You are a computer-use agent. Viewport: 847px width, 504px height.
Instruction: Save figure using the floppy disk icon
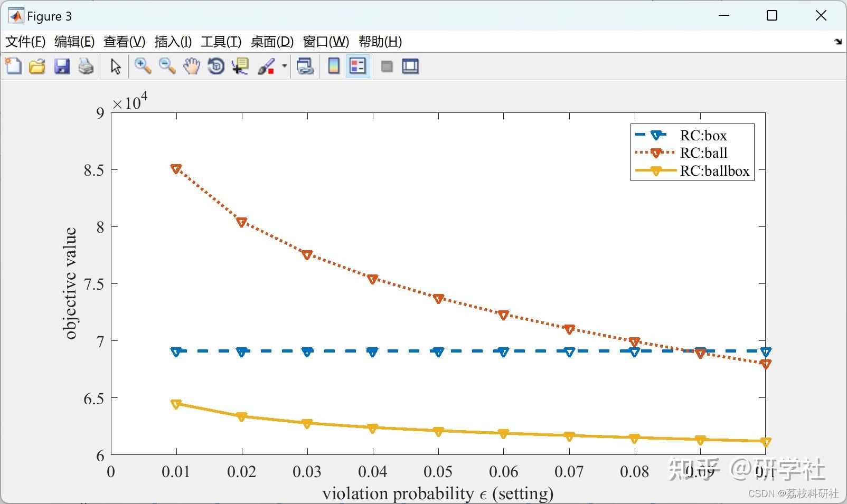pos(62,66)
